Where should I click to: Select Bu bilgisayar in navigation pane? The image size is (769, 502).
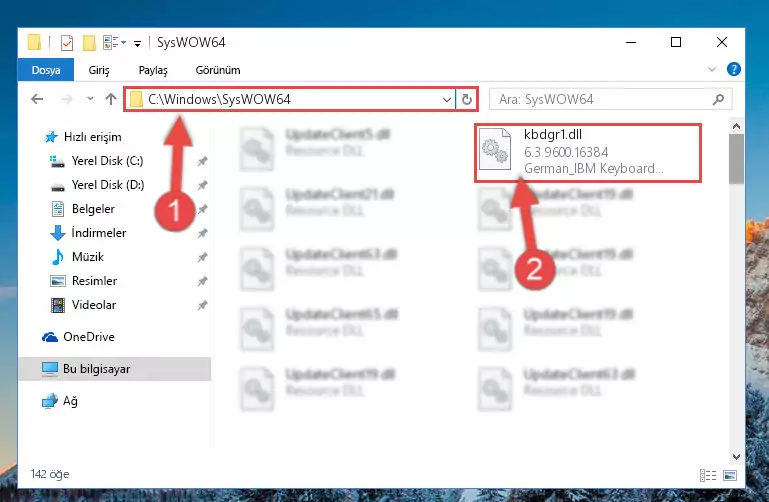pos(96,369)
